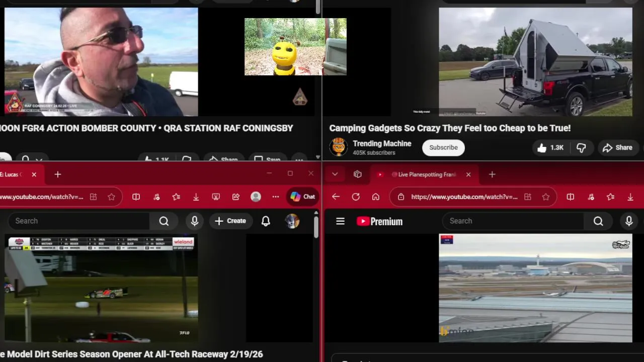644x362 pixels.
Task: Click the media music icon in bottom-left toolbar
Action: (156, 197)
